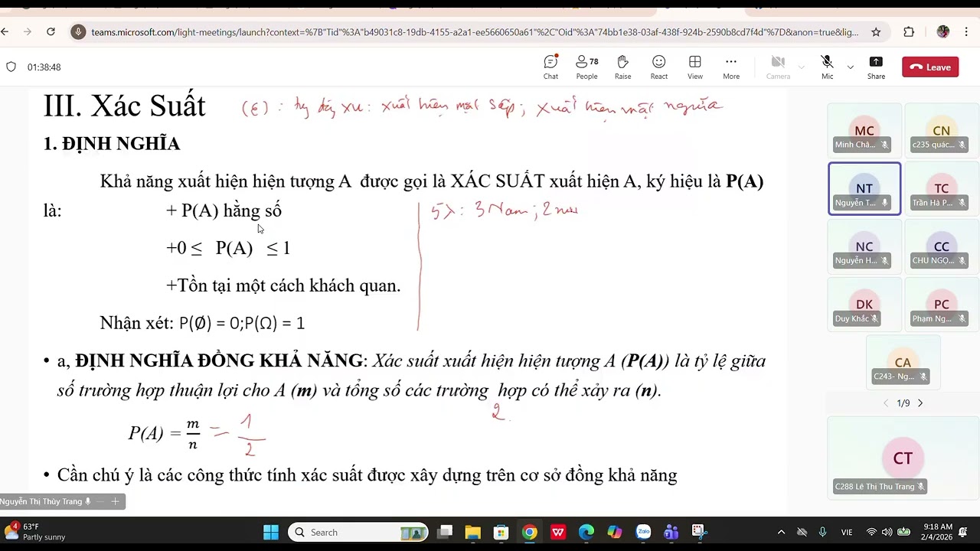Click the red Leave button
Image resolution: width=980 pixels, height=551 pixels.
click(930, 67)
